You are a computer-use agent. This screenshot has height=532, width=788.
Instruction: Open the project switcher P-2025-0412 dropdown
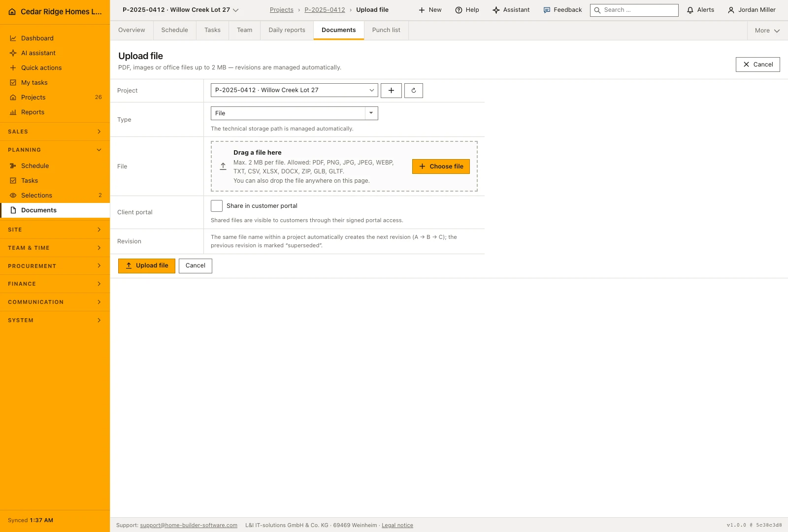click(181, 10)
